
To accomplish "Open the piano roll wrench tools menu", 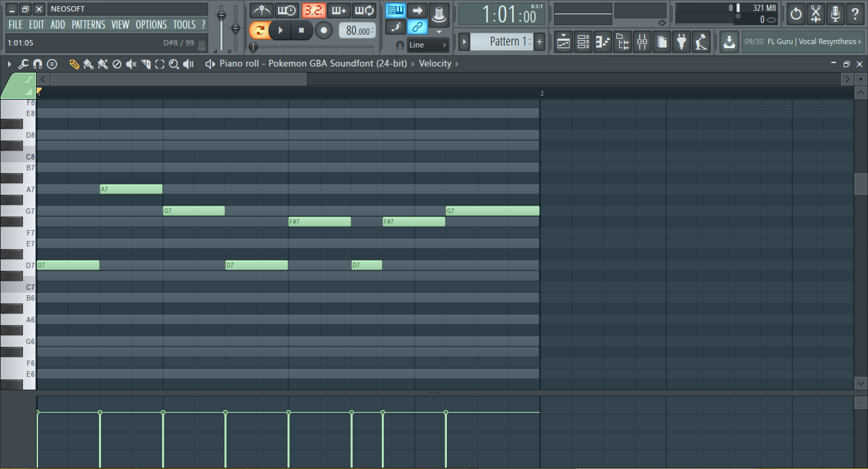I will click(x=23, y=64).
